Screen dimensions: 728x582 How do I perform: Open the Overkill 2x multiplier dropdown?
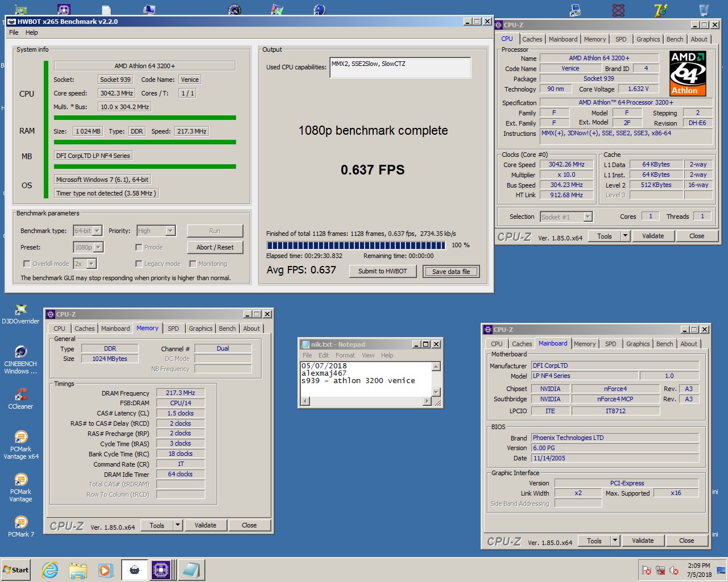pyautogui.click(x=92, y=264)
